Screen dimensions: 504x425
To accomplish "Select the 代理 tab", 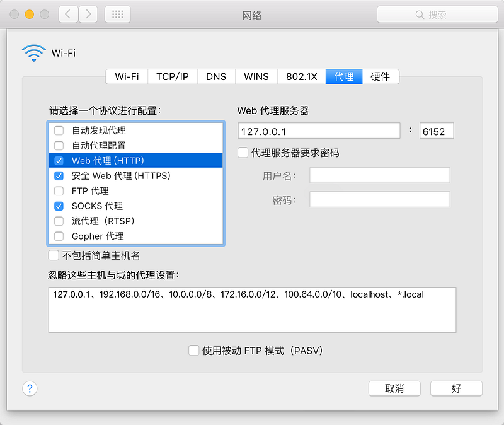I will pos(344,76).
